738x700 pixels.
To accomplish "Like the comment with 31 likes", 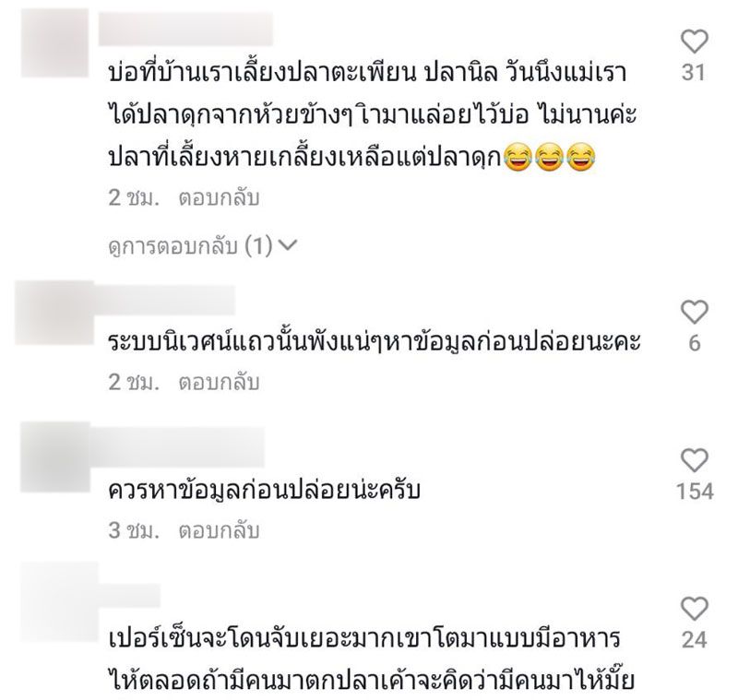I will [695, 42].
